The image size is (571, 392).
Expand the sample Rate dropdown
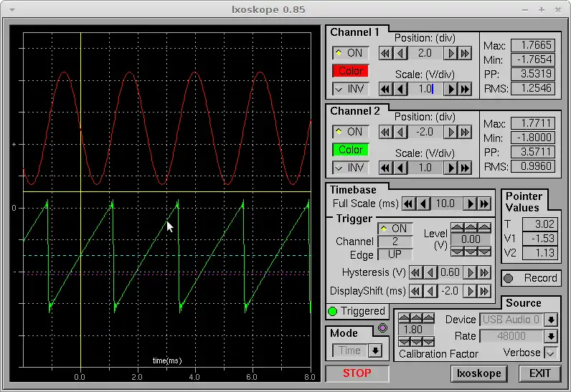pos(551,336)
